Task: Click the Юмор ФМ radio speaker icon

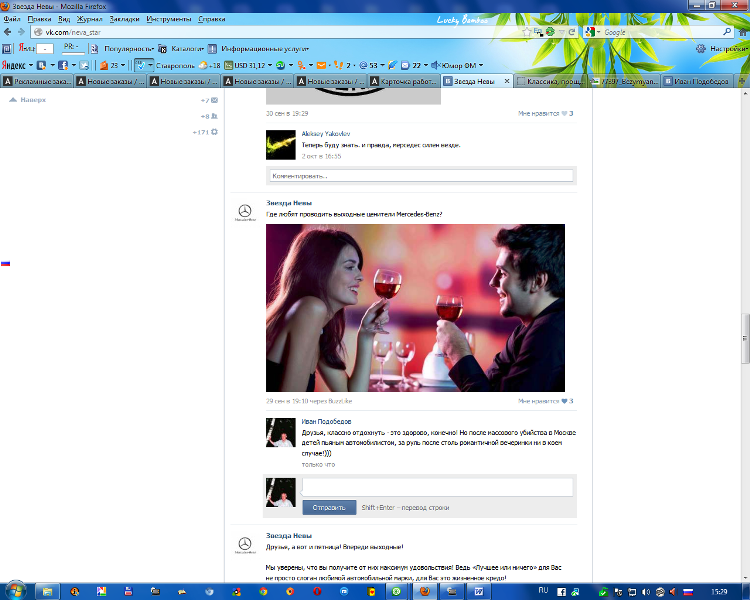Action: [435, 65]
